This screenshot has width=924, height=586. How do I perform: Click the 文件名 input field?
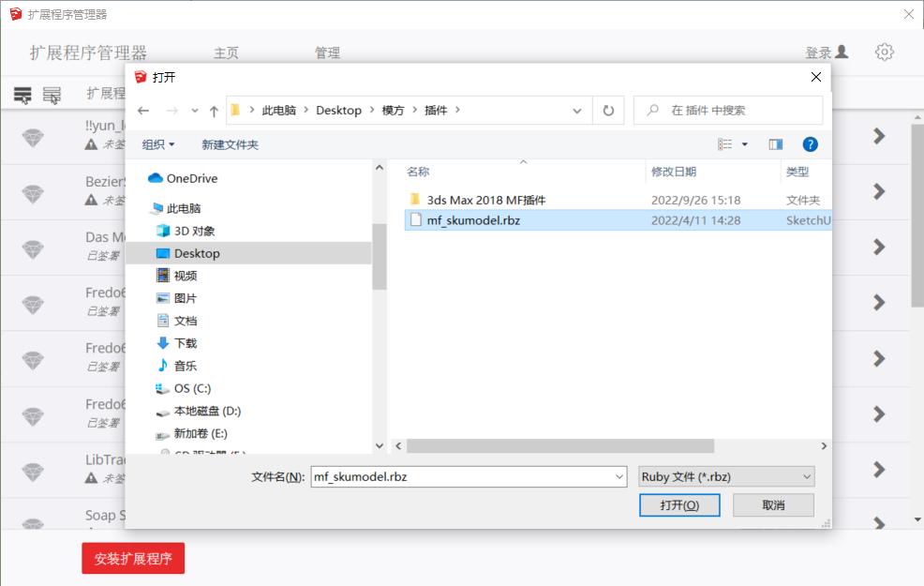[462, 476]
